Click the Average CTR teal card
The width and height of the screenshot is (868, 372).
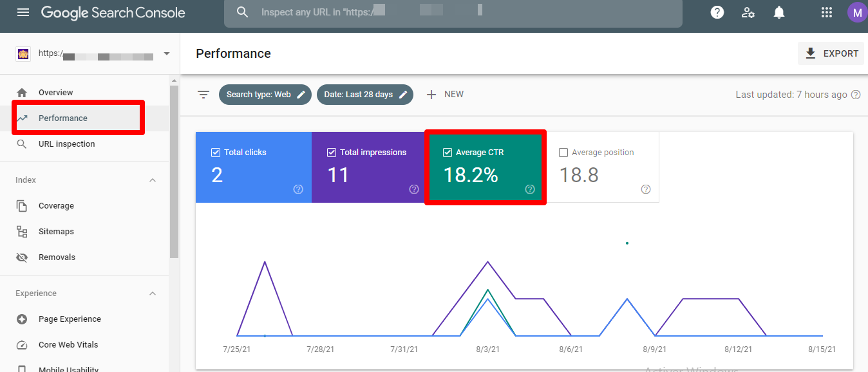(x=485, y=168)
